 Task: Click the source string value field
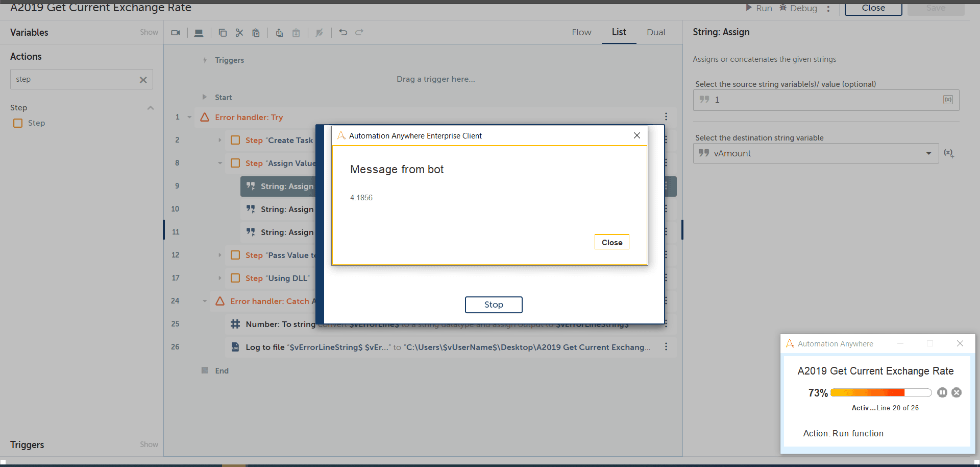point(826,100)
